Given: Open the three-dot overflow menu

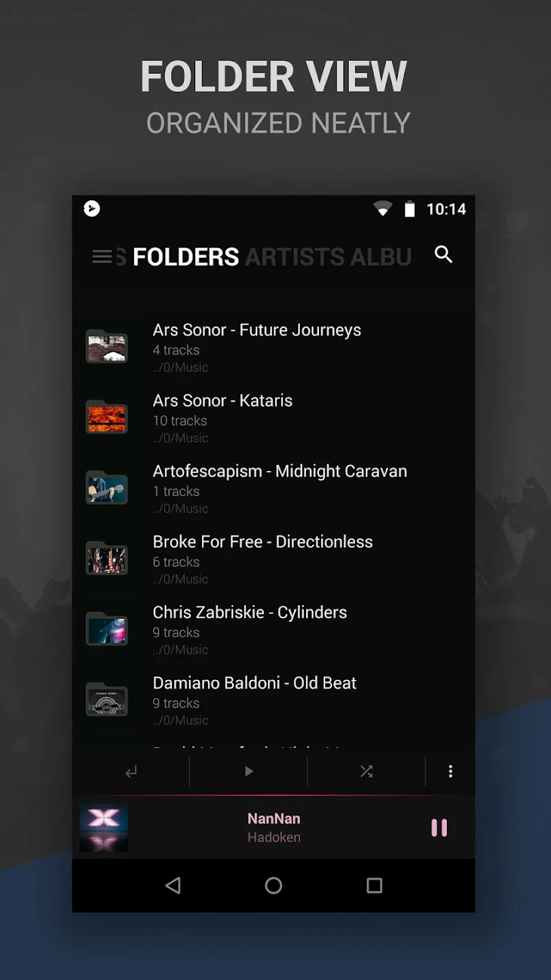Looking at the screenshot, I should 450,771.
